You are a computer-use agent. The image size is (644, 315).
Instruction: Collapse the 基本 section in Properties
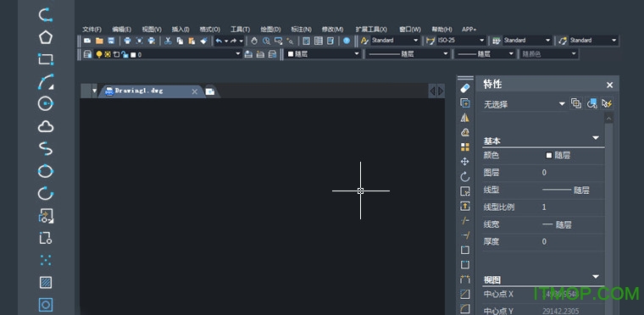pos(596,138)
